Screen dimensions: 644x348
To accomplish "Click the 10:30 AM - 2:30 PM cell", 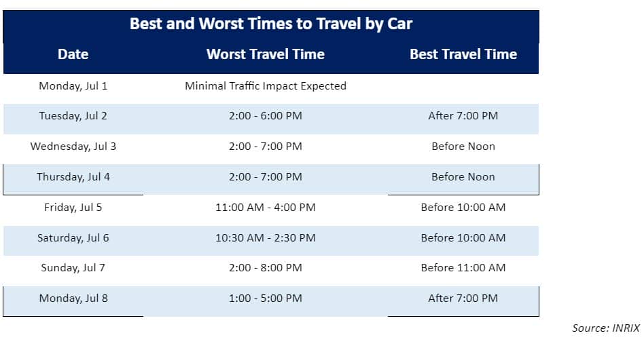I will pos(266,237).
